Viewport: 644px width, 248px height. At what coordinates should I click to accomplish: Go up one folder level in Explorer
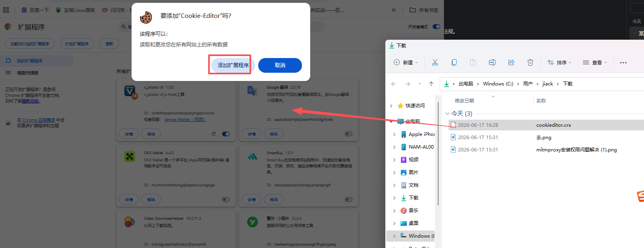click(x=431, y=83)
